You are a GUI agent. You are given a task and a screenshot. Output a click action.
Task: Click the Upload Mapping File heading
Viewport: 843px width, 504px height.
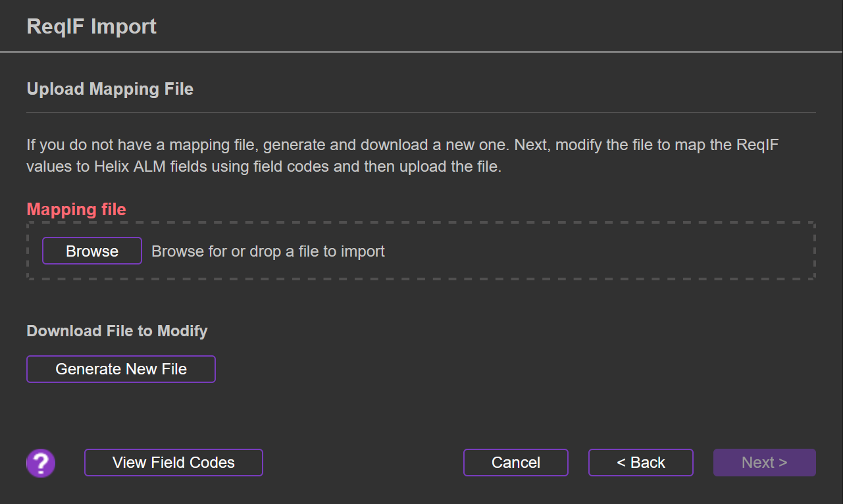pyautogui.click(x=110, y=89)
